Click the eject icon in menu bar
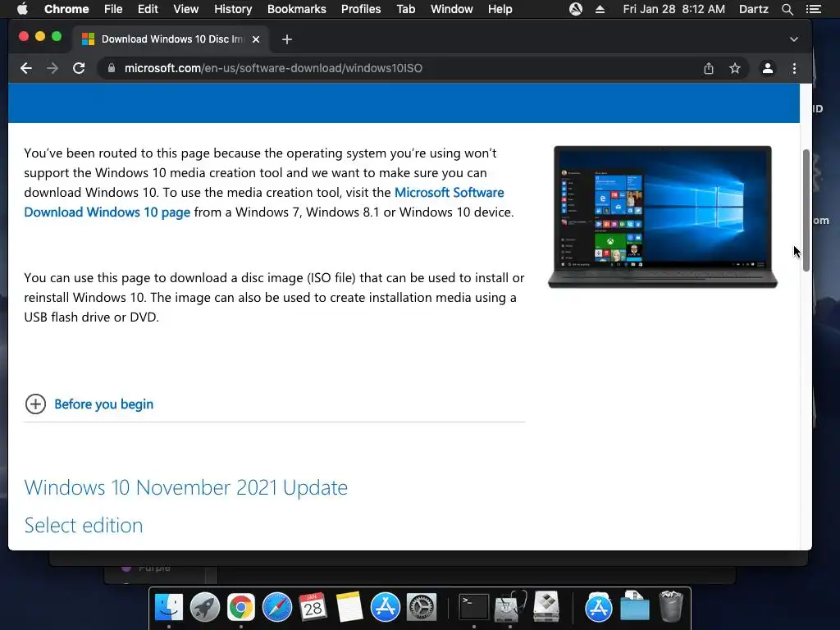Image resolution: width=840 pixels, height=630 pixels. (600, 9)
